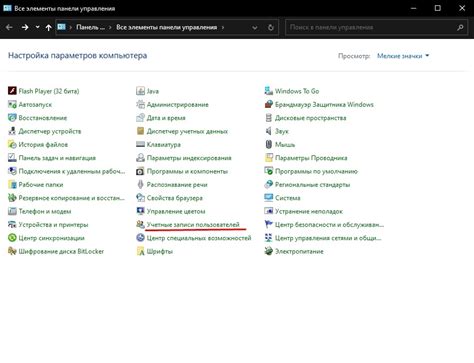Screen dimensions: 474x363
Task: Click the control panel icon in address bar
Action: coord(62,27)
